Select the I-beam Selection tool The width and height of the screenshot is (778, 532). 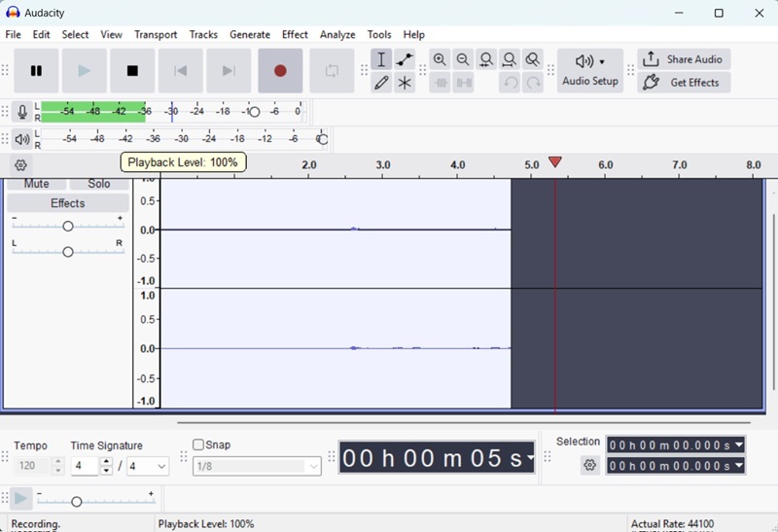[x=381, y=59]
